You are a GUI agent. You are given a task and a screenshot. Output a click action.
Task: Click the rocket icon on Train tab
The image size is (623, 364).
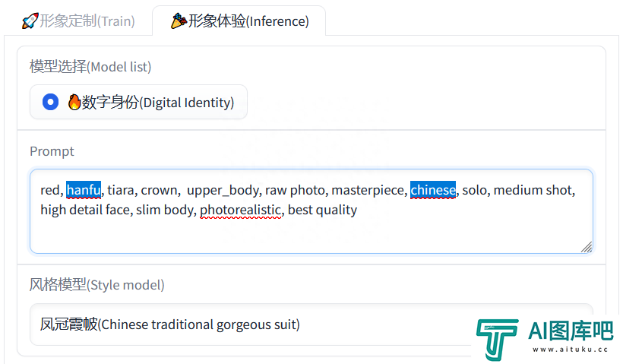tap(30, 21)
